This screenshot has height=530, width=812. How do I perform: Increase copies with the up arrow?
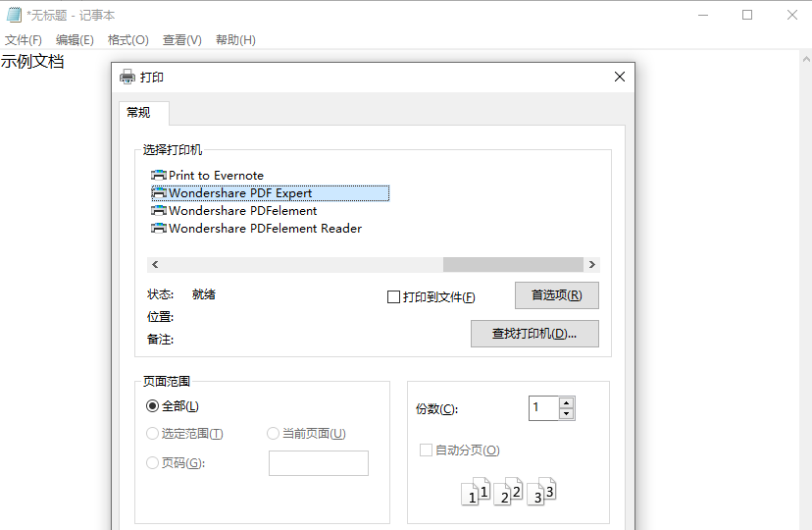[x=566, y=402]
